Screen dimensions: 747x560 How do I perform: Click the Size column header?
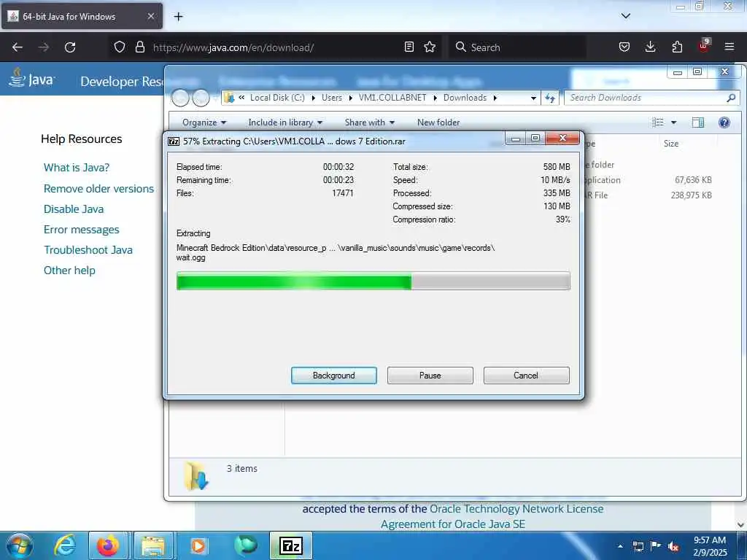pyautogui.click(x=671, y=144)
